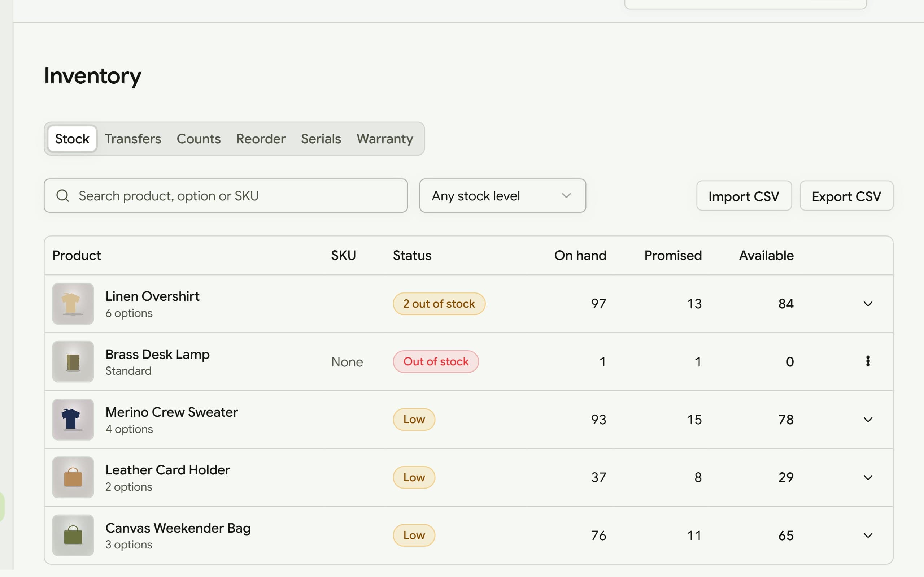Expand Canvas Weekender Bag row chevron
This screenshot has width=924, height=577.
pos(868,535)
